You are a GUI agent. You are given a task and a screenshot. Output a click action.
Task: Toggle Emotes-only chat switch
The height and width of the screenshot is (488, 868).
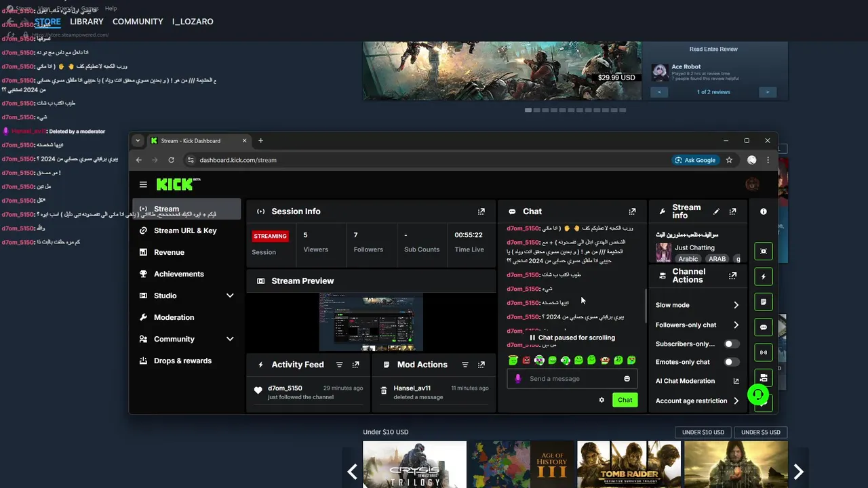[731, 362]
